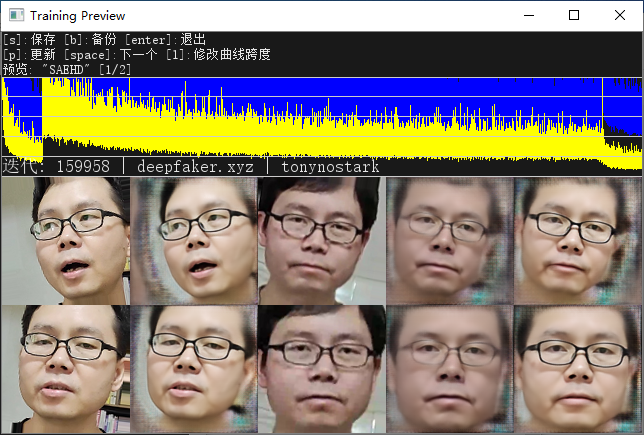Click the bottom-row fifth face preview
644x436 pixels.
point(577,369)
